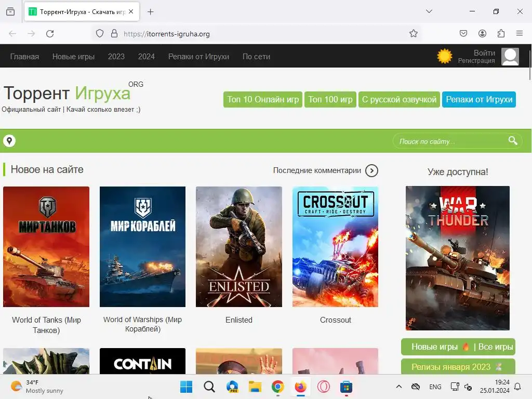The image size is (532, 399).
Task: Open Edge Preview in taskbar
Action: point(232,387)
